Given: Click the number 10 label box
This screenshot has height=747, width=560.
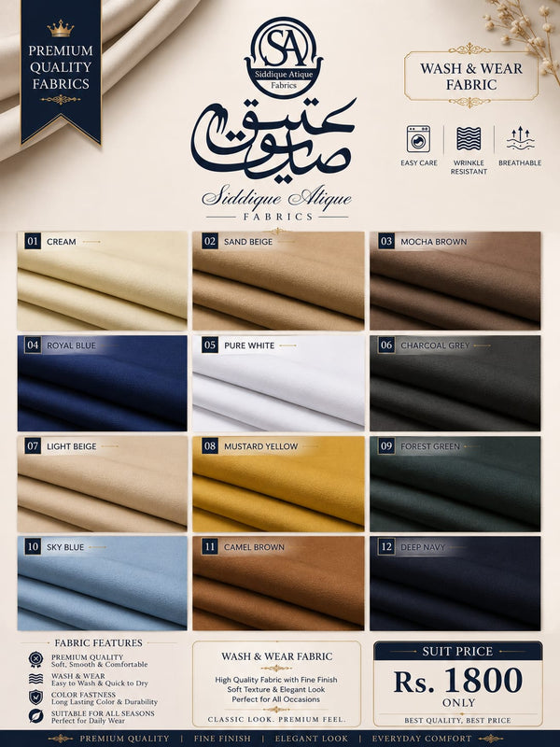Looking at the screenshot, I should pos(33,546).
